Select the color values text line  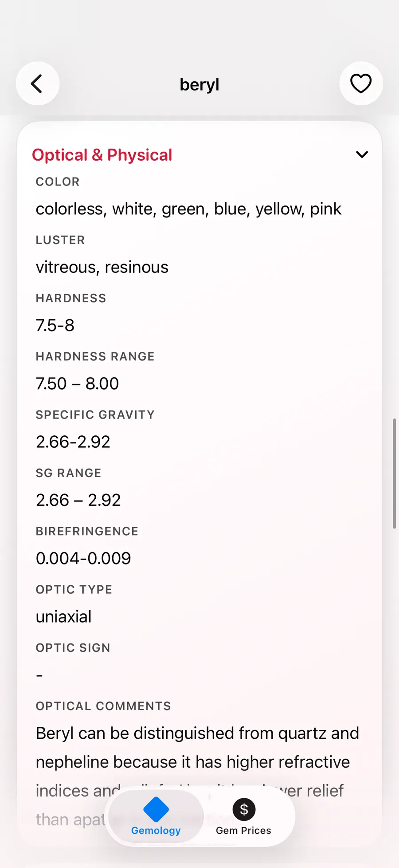[188, 209]
